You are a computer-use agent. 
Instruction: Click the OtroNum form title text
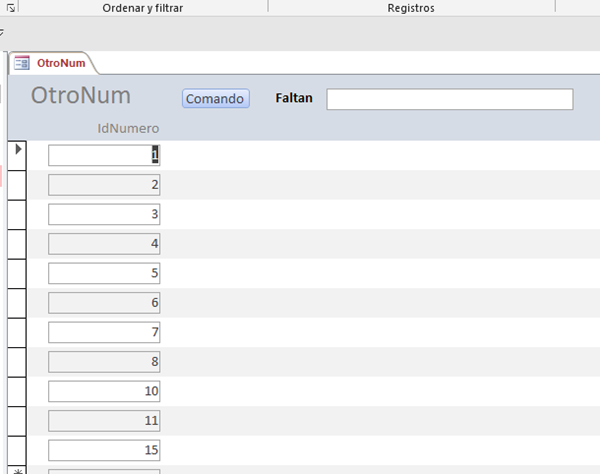point(81,95)
